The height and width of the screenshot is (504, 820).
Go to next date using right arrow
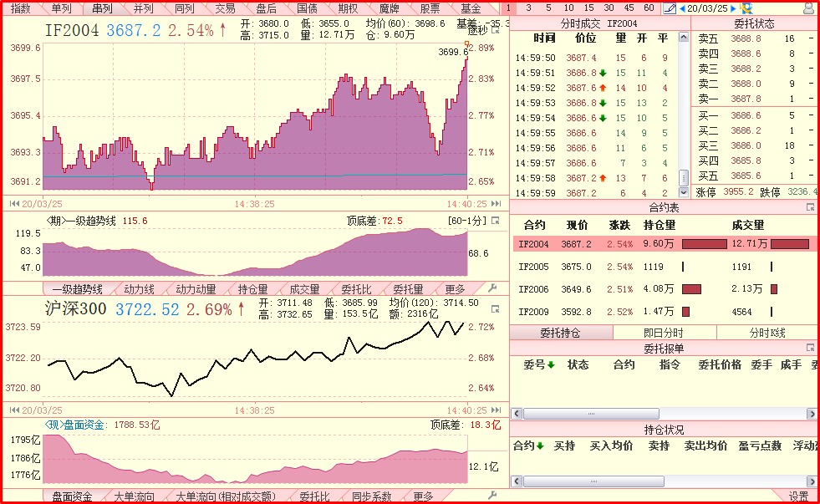click(733, 8)
